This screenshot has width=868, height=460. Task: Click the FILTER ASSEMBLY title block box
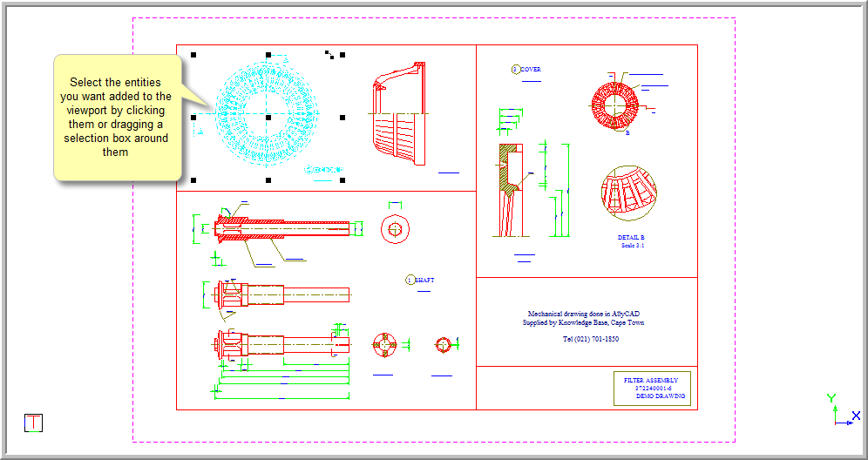pos(652,389)
